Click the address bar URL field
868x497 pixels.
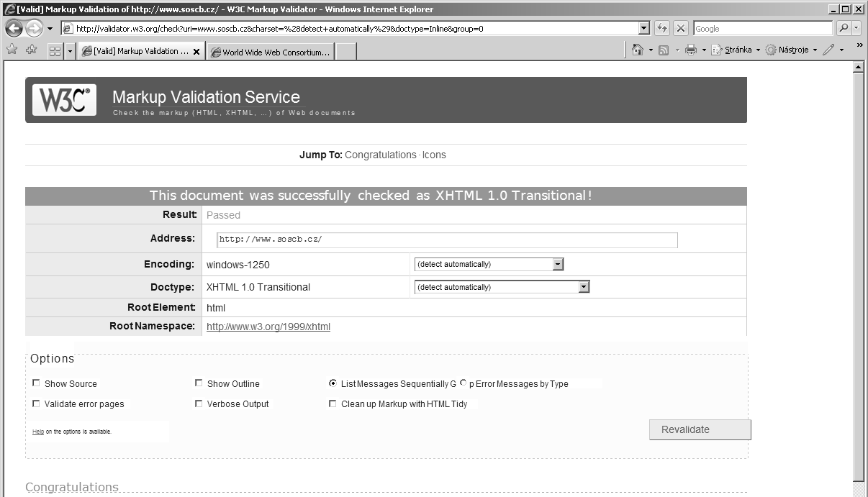350,29
